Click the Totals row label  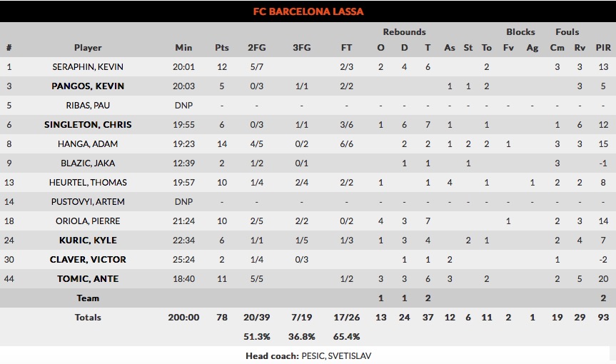88,318
